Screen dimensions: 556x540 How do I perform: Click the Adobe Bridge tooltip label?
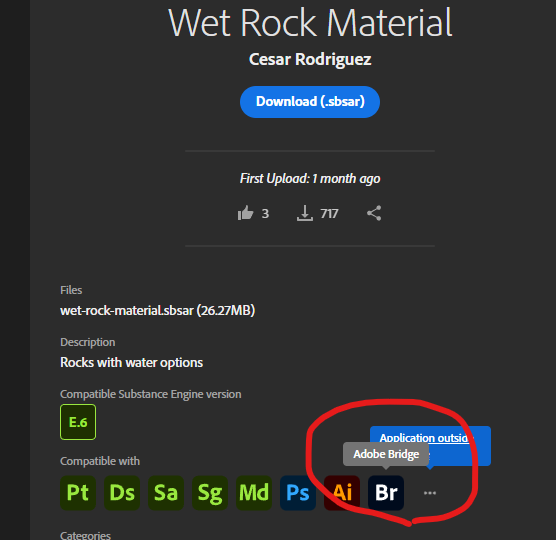[386, 454]
